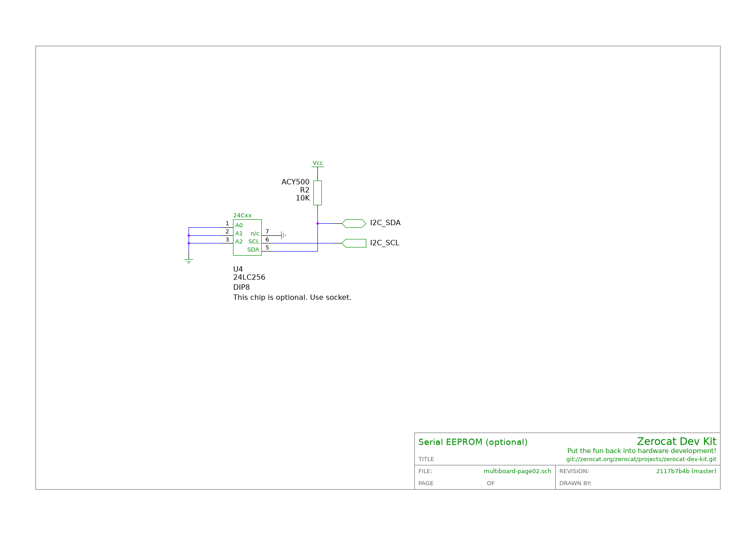The width and height of the screenshot is (756, 535).
Task: Select the R2 reference designator
Action: [x=305, y=190]
